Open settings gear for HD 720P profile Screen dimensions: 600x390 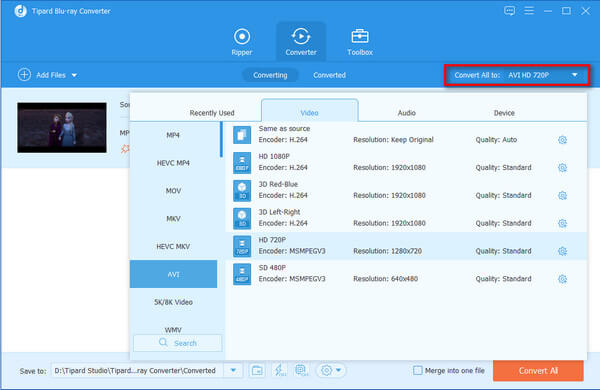pyautogui.click(x=562, y=251)
